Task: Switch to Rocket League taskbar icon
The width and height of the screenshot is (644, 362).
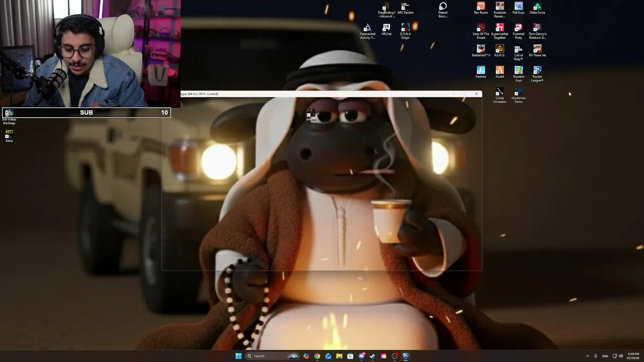Action: [406, 356]
